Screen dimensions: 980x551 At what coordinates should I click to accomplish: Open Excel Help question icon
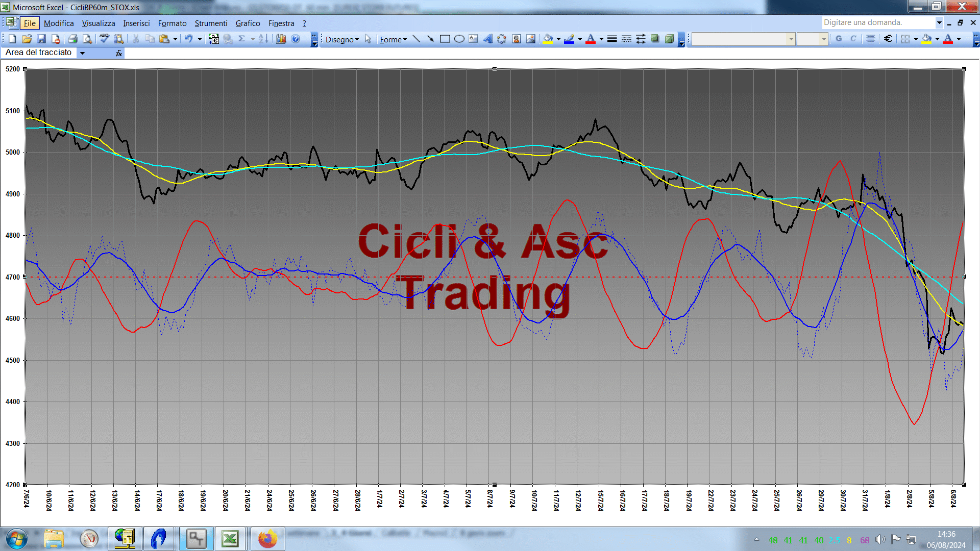click(296, 39)
